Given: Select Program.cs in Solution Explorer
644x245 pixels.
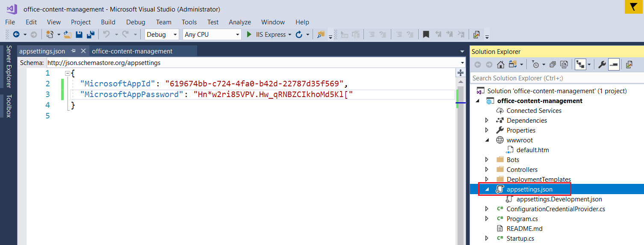Looking at the screenshot, I should pos(522,219).
